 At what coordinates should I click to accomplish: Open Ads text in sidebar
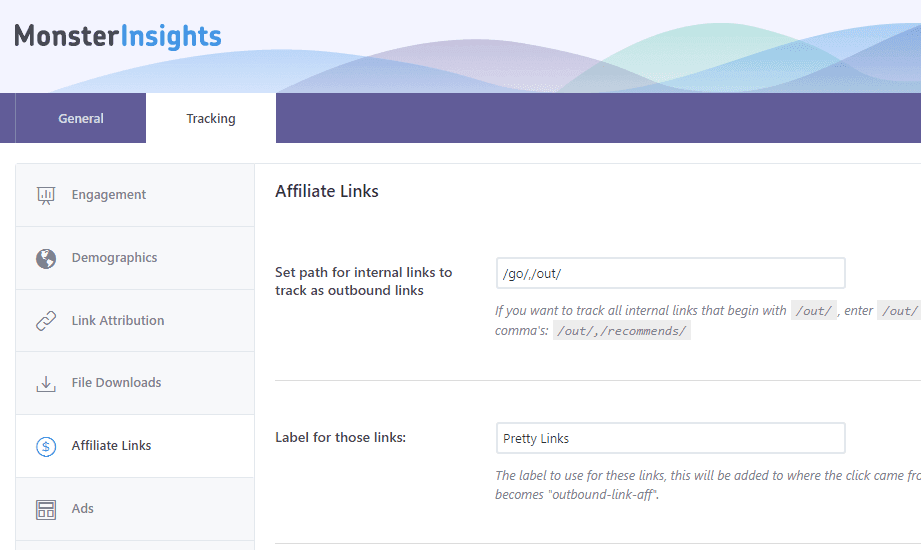point(83,509)
